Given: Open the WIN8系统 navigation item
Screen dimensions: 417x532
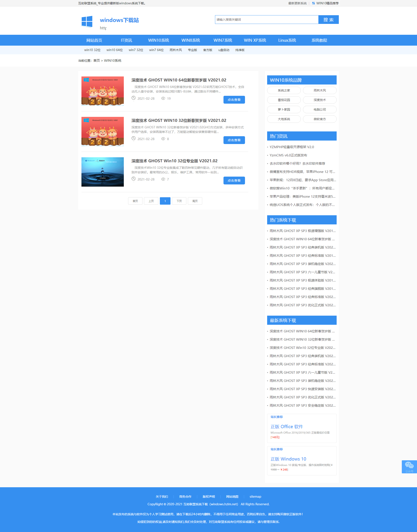Looking at the screenshot, I should [191, 40].
